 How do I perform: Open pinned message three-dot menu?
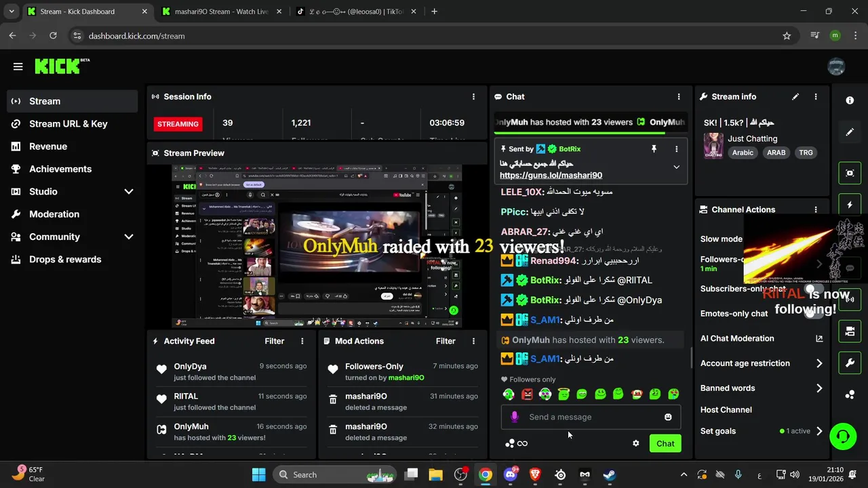[x=676, y=148]
